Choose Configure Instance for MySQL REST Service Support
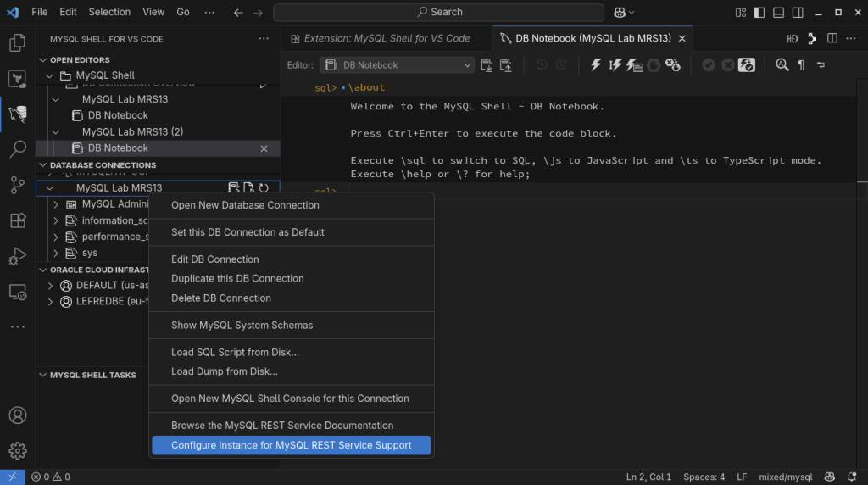This screenshot has width=868, height=485. [x=292, y=445]
